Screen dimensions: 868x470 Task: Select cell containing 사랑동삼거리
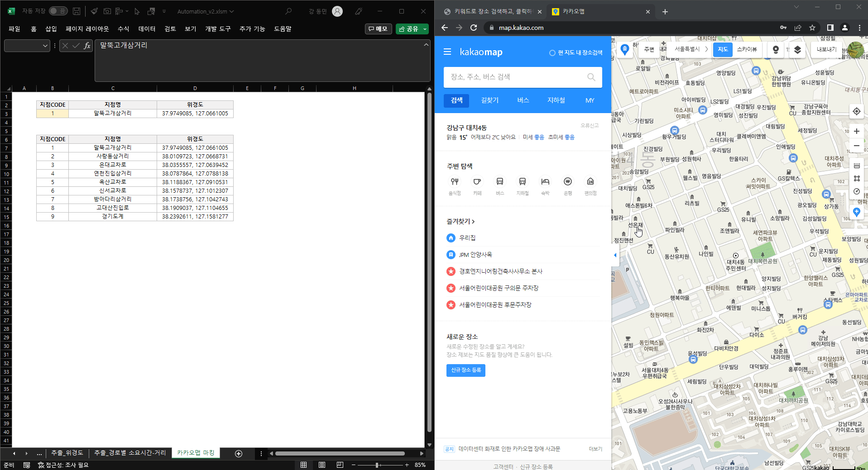tap(113, 156)
